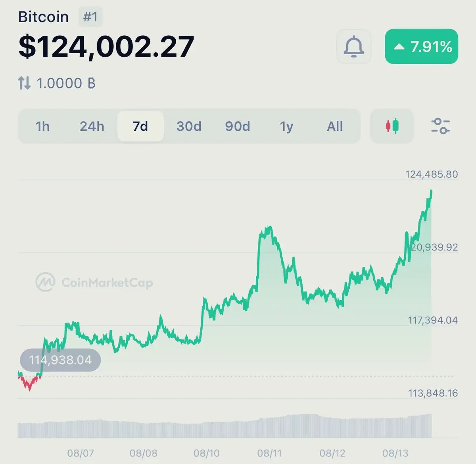The width and height of the screenshot is (476, 464).
Task: Select the 24h timeframe
Action: pos(92,126)
